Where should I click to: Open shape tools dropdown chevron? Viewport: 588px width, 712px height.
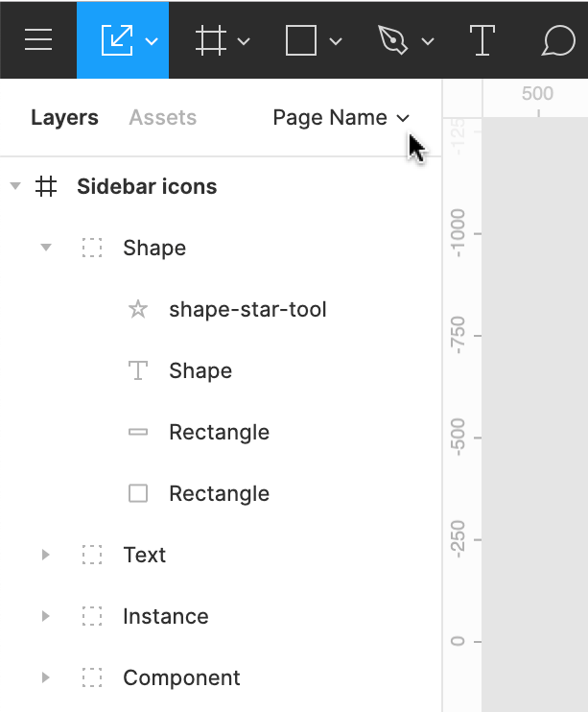(336, 41)
